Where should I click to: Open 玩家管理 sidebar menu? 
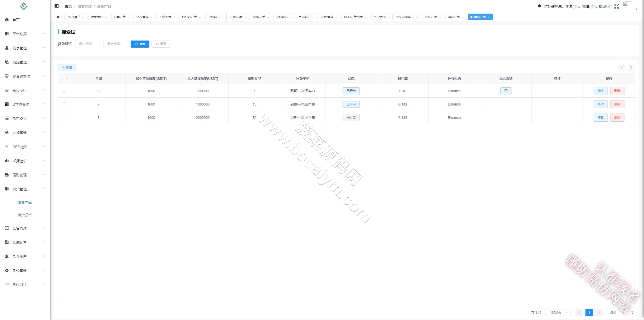point(25,48)
